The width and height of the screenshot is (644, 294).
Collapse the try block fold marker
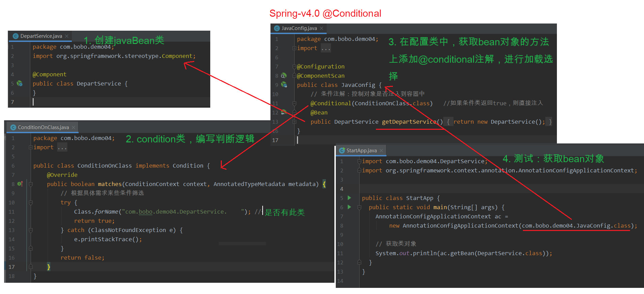point(31,202)
